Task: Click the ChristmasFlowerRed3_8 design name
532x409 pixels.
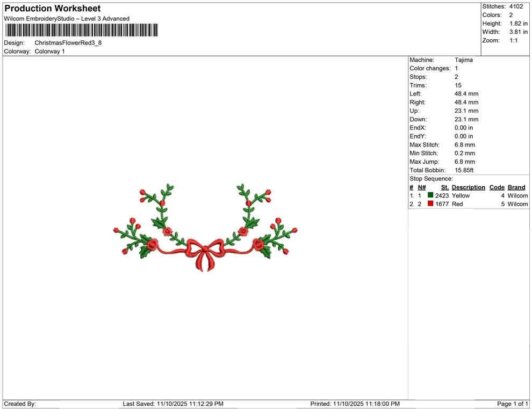Action: pos(69,42)
